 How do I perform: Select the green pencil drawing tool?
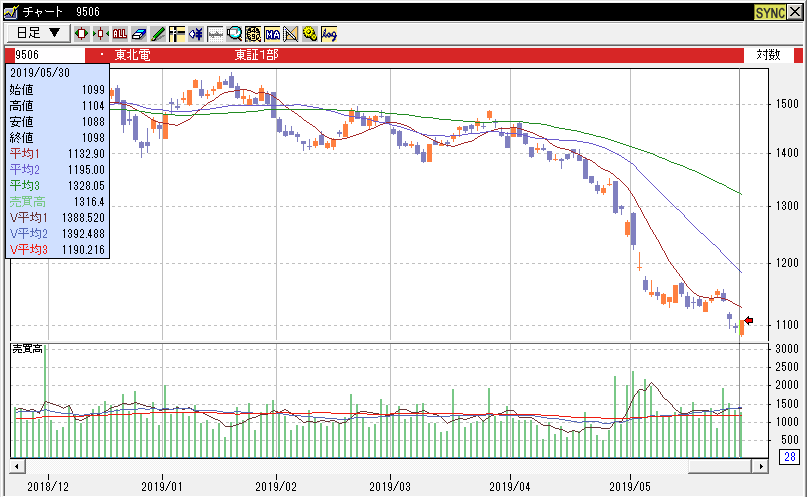[158, 33]
